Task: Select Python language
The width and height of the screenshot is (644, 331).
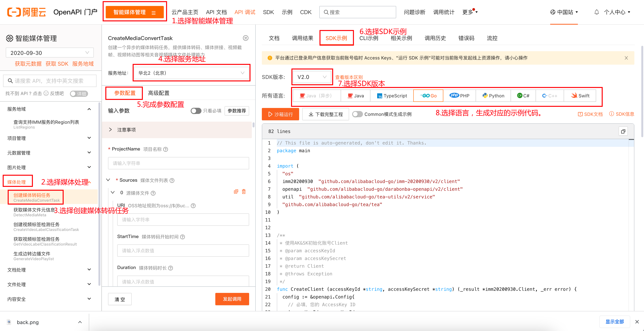Action: [493, 96]
